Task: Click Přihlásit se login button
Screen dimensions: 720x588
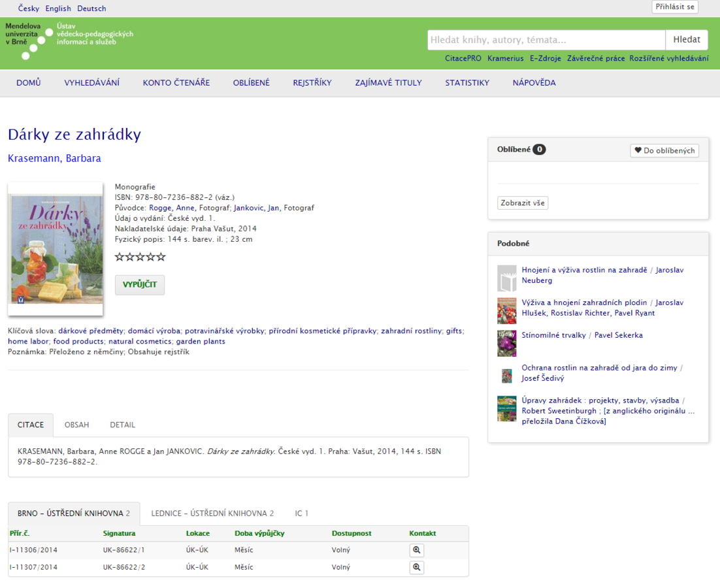Action: [674, 7]
